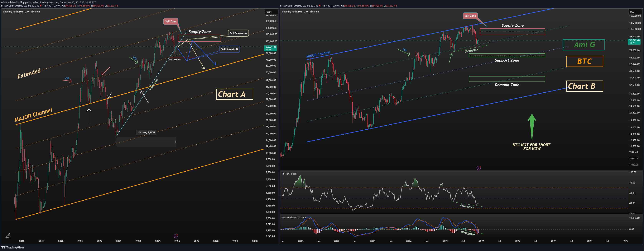This screenshot has height=251, width=644.
Task: Click the TradingView logo at bottom left
Action: coord(12,247)
